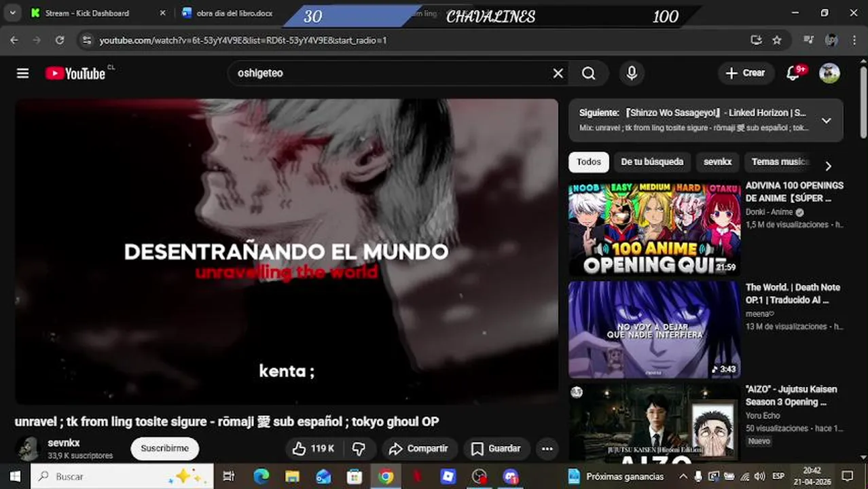
Task: Clear the oshigeteo search text
Action: coord(558,73)
